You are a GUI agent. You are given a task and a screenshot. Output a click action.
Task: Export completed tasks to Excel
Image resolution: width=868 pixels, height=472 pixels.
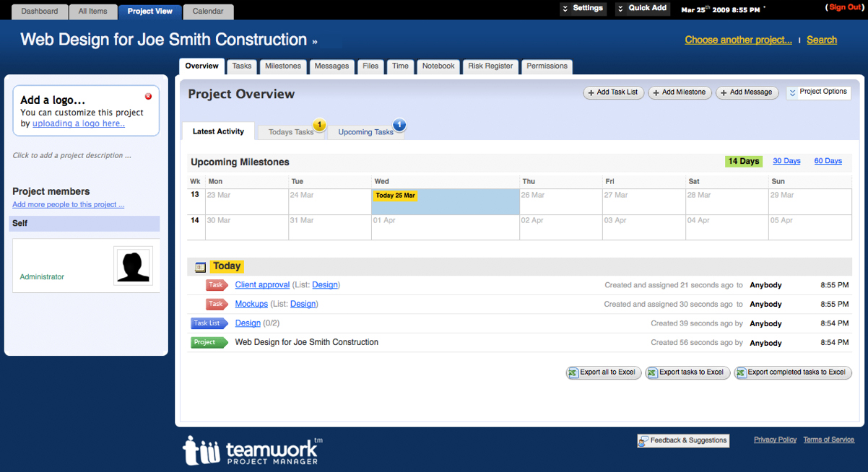pos(793,372)
